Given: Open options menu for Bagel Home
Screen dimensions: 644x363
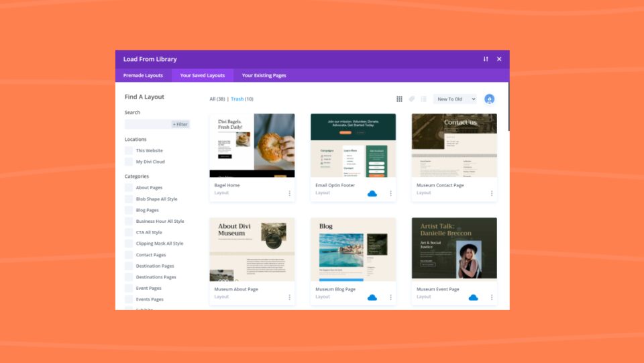Looking at the screenshot, I should (x=290, y=193).
